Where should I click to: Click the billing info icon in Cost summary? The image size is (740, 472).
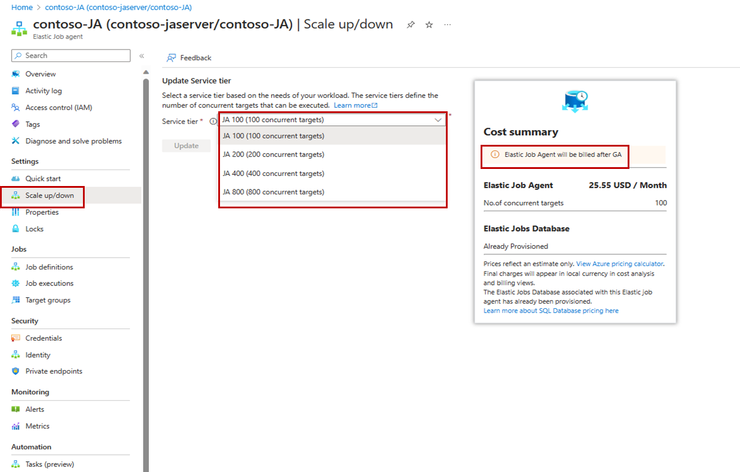(495, 154)
